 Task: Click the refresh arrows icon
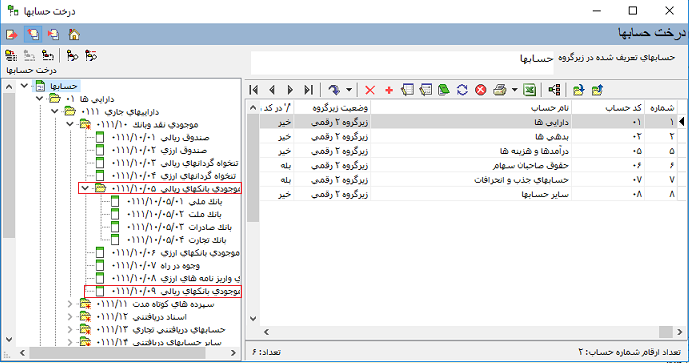[x=462, y=90]
